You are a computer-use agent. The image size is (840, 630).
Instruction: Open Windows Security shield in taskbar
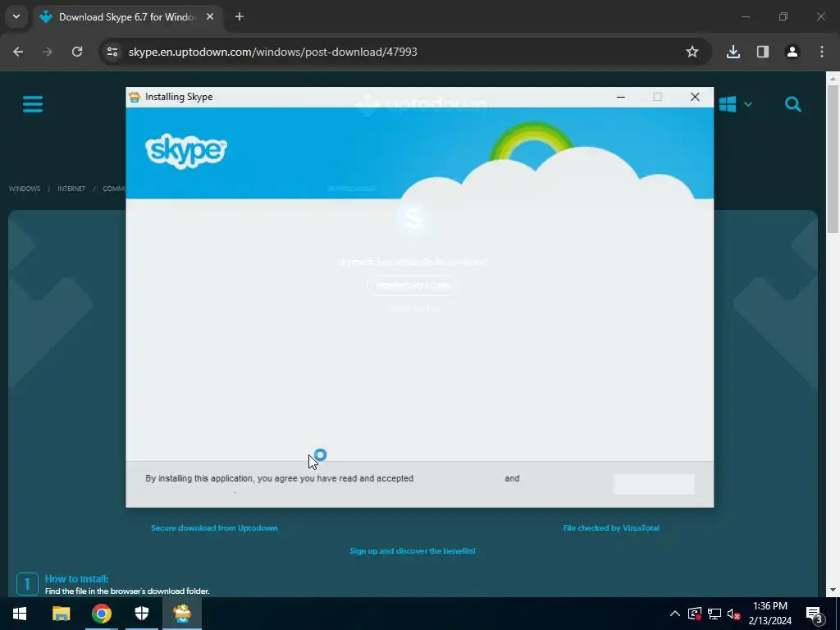[141, 614]
